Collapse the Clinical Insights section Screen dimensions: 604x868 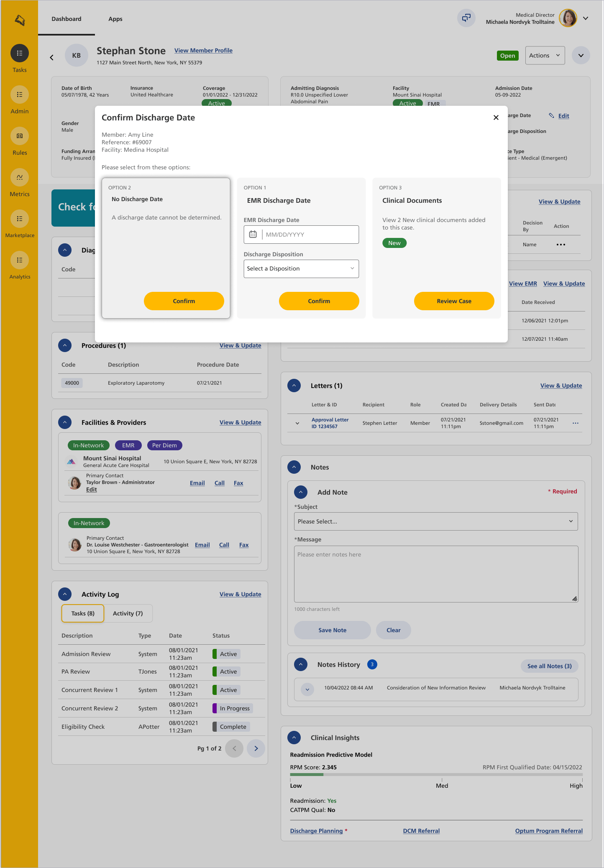(294, 738)
